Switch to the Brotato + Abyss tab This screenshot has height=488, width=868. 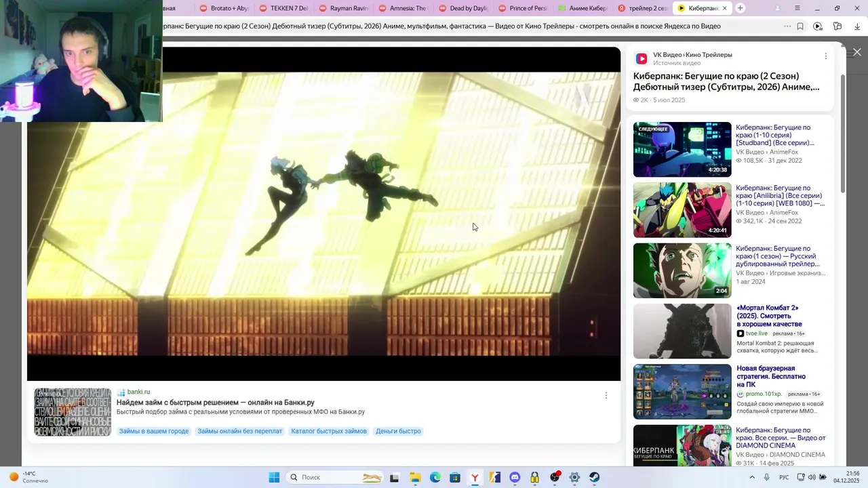223,8
